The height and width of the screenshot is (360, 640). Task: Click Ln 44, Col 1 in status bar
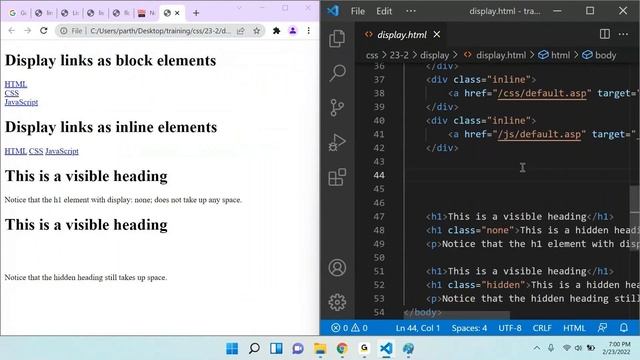coord(418,328)
